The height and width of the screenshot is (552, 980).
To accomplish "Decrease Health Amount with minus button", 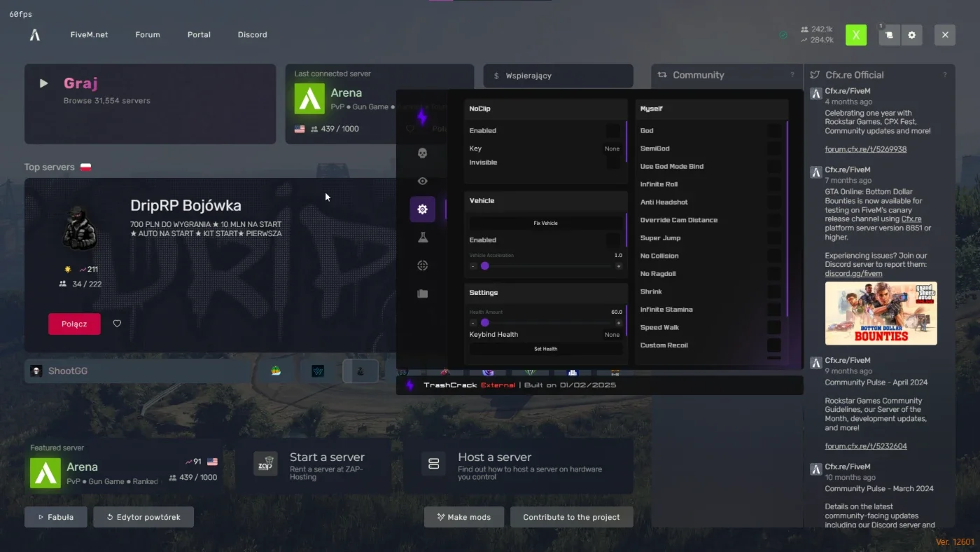I will (x=473, y=323).
